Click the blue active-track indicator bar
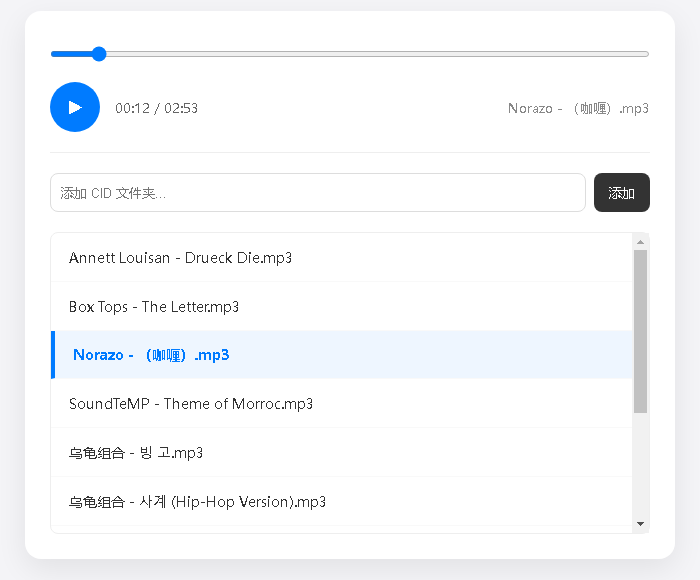 53,355
